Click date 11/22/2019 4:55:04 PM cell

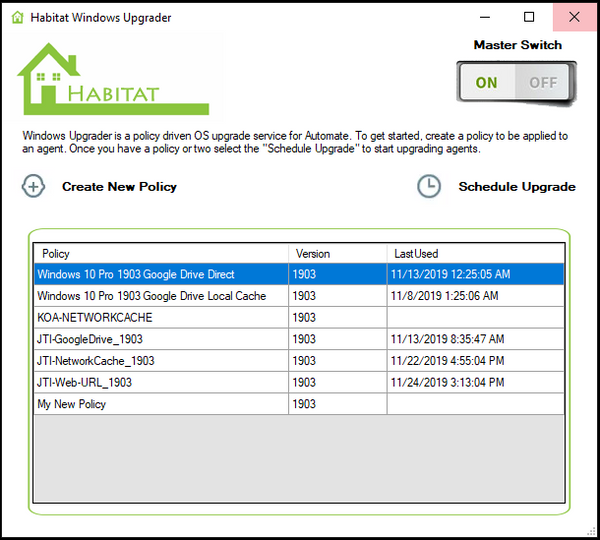(x=476, y=361)
